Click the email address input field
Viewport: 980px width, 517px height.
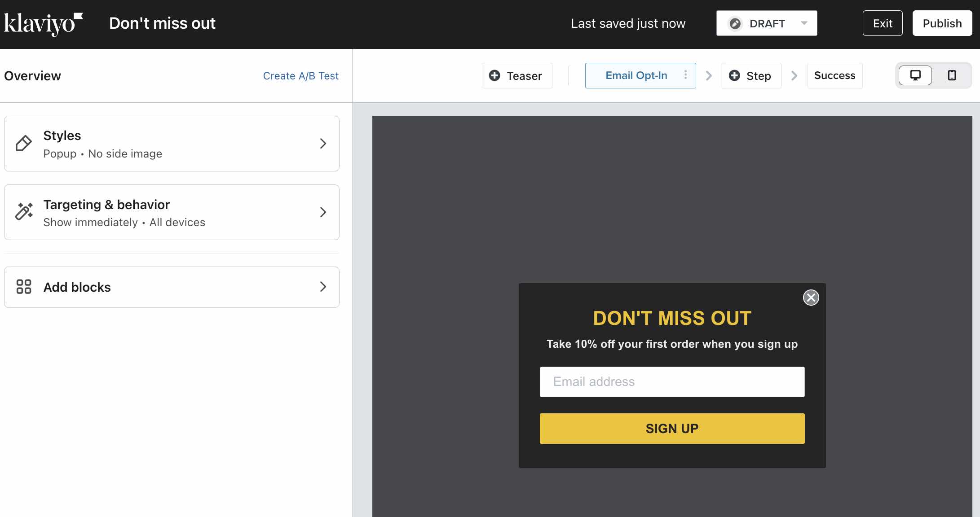(672, 381)
